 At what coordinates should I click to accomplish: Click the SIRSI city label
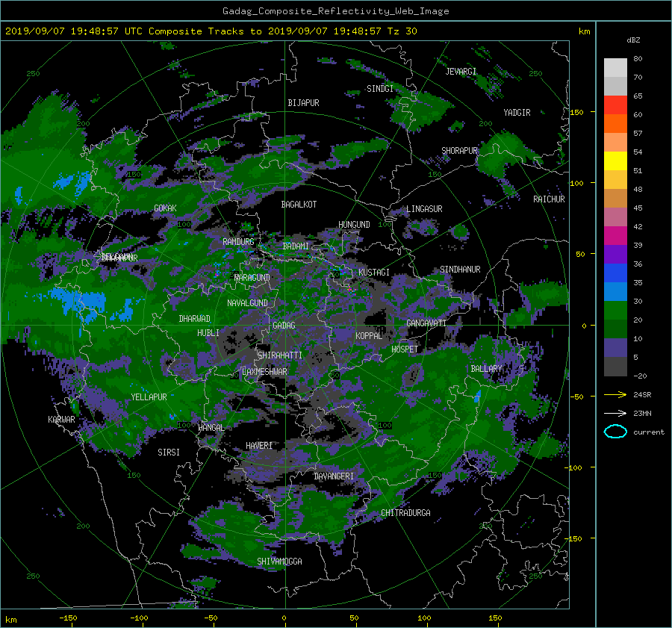click(169, 453)
